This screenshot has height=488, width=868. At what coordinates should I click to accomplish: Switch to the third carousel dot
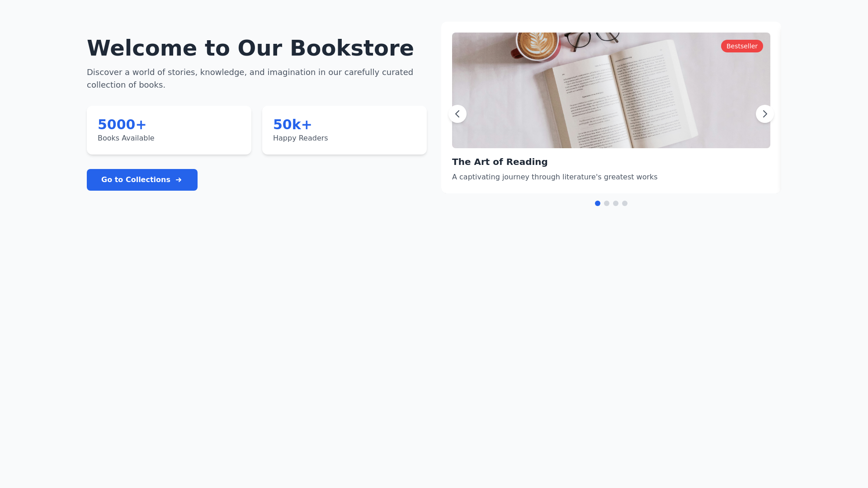click(616, 203)
